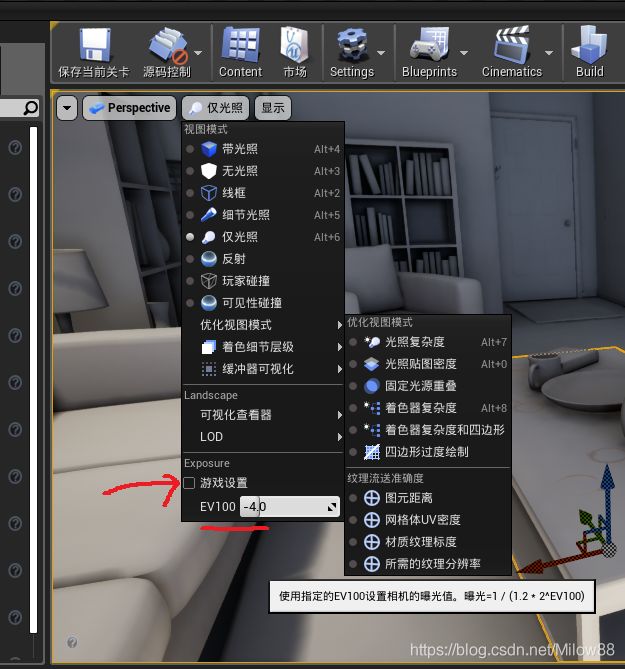Select the radio button for 仅光照
625x669 pixels.
[190, 237]
